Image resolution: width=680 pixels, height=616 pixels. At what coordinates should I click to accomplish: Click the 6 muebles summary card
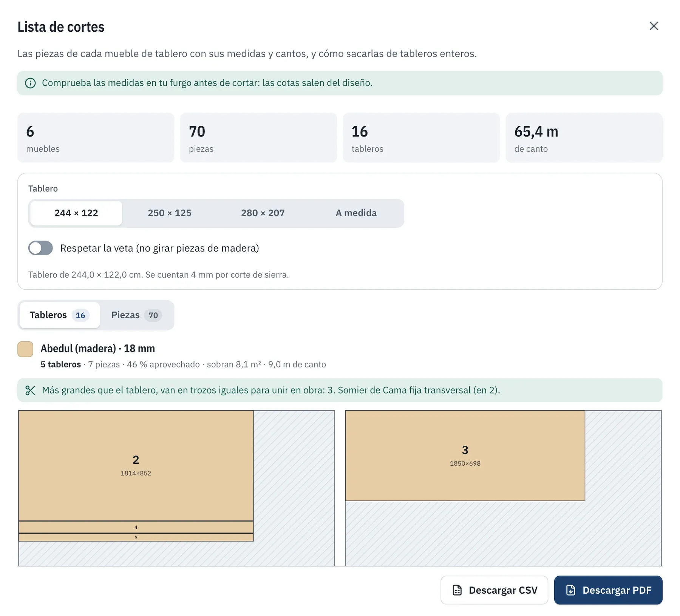(96, 138)
